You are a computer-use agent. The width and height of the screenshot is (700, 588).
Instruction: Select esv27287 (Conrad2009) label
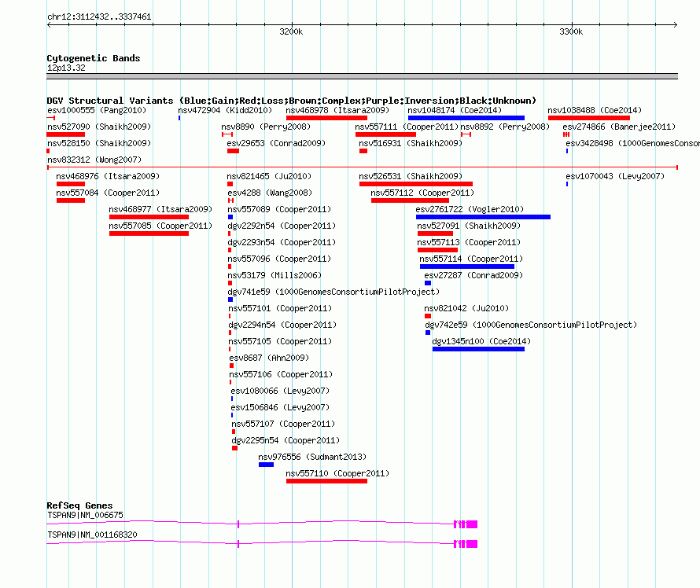click(x=473, y=275)
